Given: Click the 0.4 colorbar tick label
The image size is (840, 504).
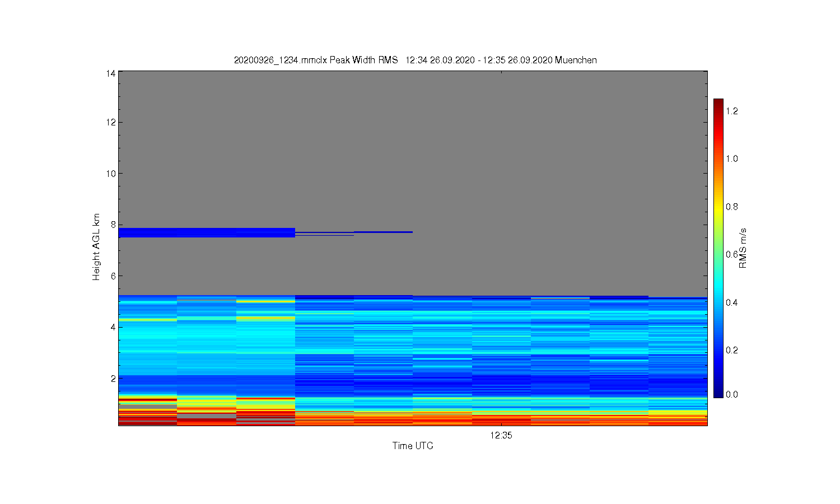Looking at the screenshot, I should (x=732, y=302).
